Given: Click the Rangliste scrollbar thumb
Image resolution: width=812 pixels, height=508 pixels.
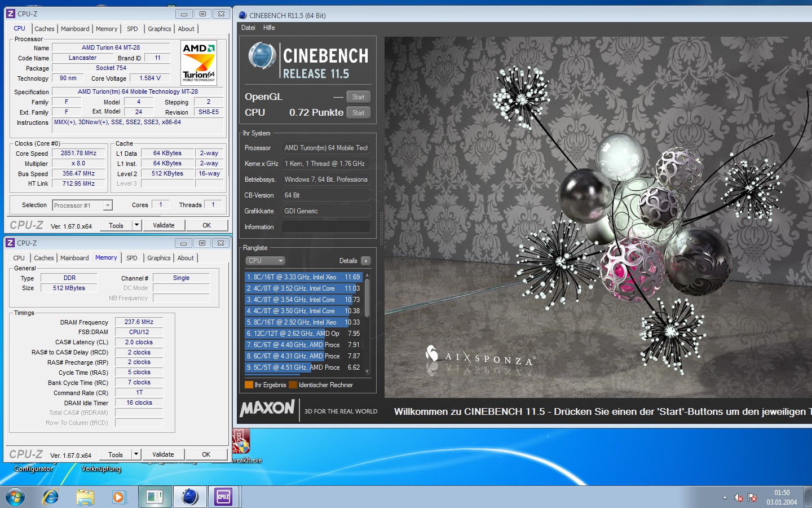Looking at the screenshot, I should (367, 297).
